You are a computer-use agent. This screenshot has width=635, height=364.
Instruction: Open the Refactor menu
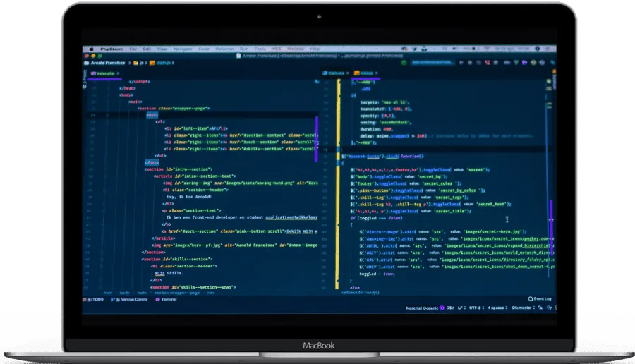point(225,49)
